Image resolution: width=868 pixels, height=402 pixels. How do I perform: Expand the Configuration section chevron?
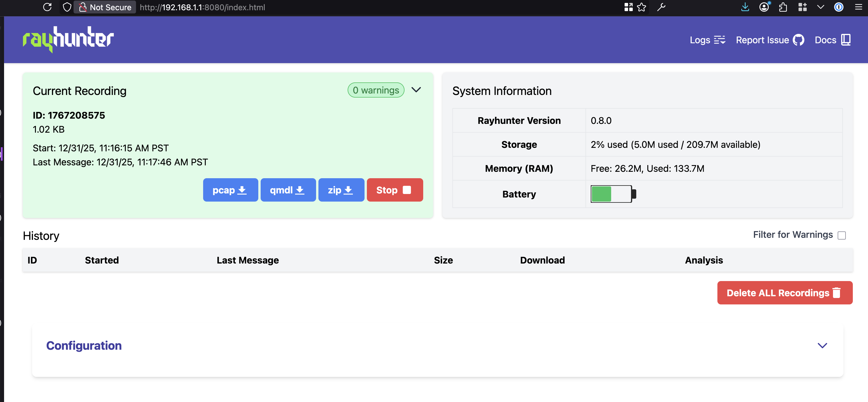[x=822, y=346]
